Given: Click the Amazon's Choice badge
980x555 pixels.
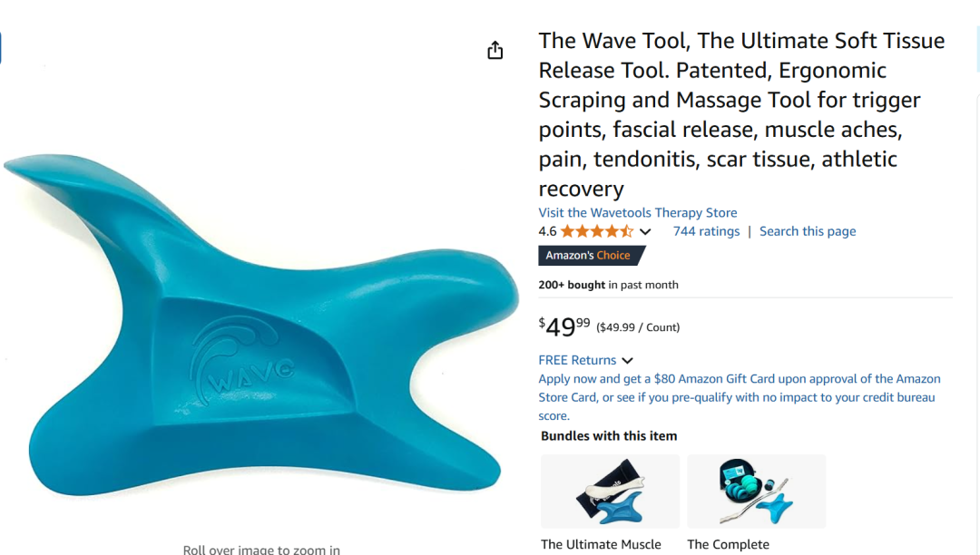Looking at the screenshot, I should (592, 256).
